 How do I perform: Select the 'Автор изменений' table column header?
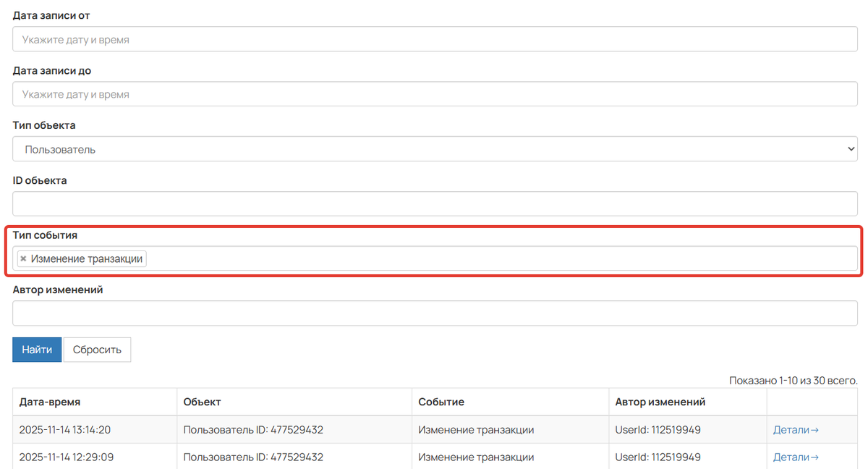point(660,402)
